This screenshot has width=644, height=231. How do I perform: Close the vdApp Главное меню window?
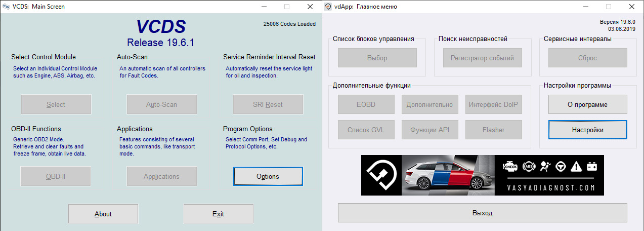pyautogui.click(x=632, y=7)
